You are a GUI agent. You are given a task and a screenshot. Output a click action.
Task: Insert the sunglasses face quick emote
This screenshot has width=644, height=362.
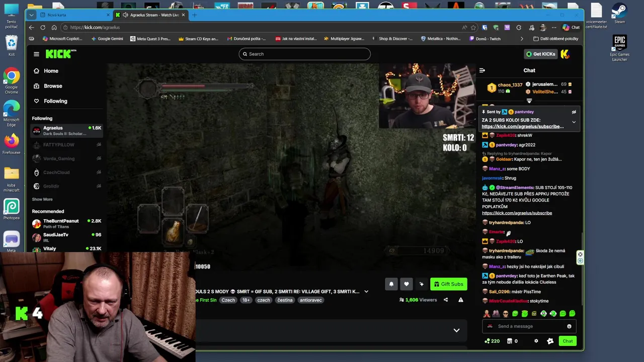(505, 314)
